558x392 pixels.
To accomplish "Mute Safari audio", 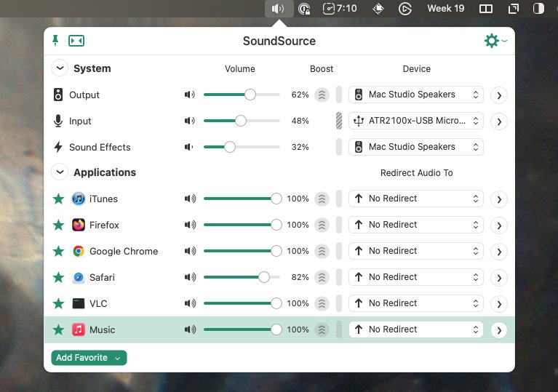I will coord(190,277).
